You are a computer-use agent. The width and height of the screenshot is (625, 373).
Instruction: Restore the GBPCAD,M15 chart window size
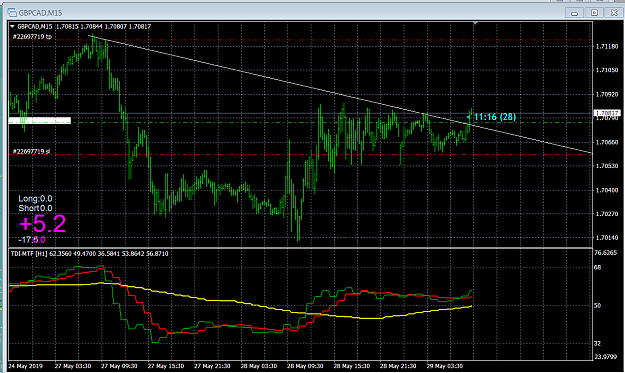pos(594,13)
